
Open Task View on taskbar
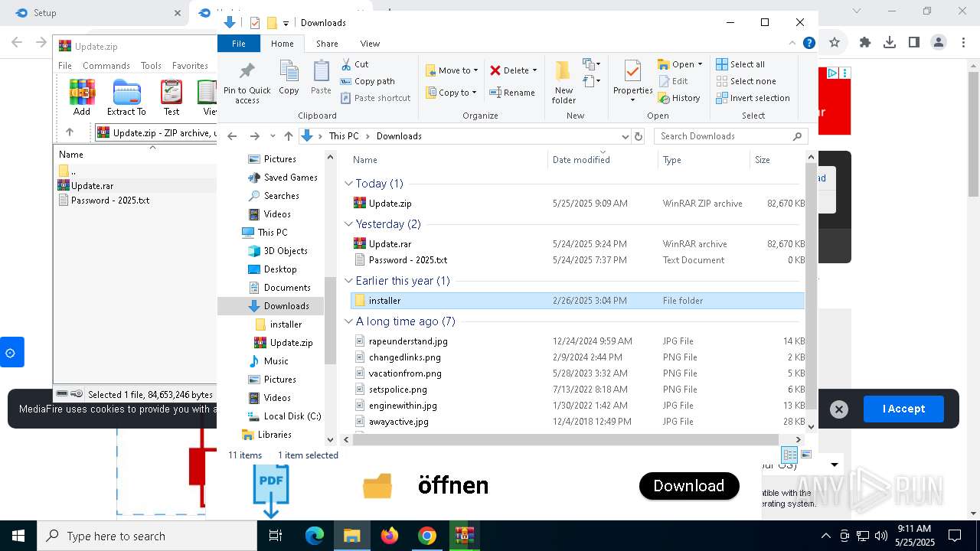tap(276, 536)
